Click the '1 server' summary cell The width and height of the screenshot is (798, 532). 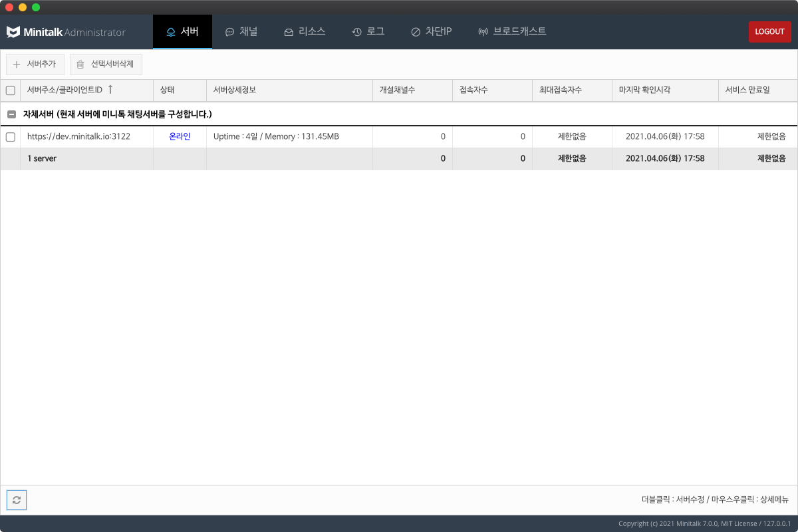pos(86,159)
